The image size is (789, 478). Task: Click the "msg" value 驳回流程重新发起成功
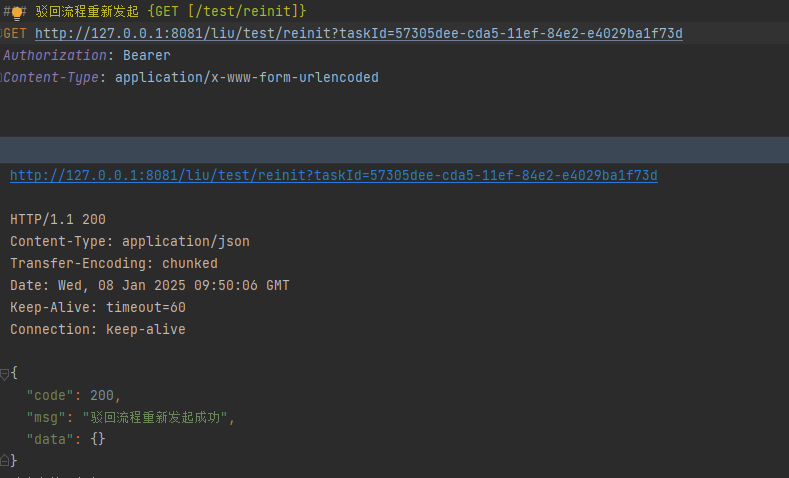tap(162, 417)
